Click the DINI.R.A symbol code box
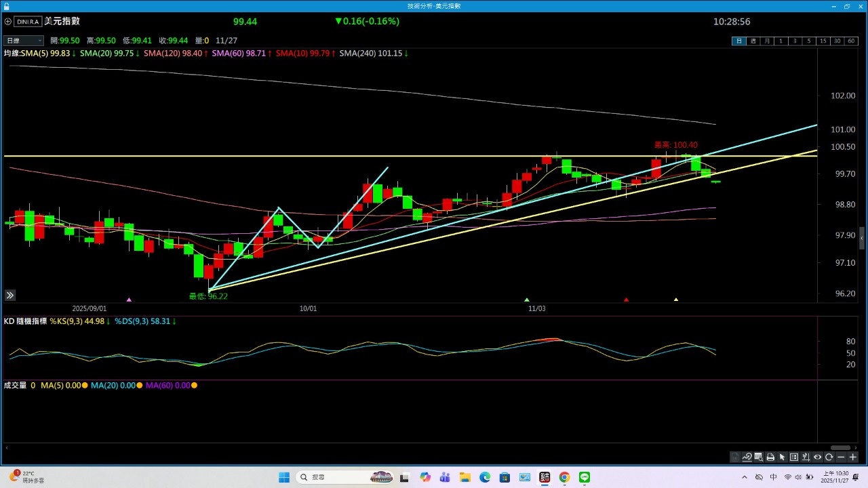 [28, 22]
